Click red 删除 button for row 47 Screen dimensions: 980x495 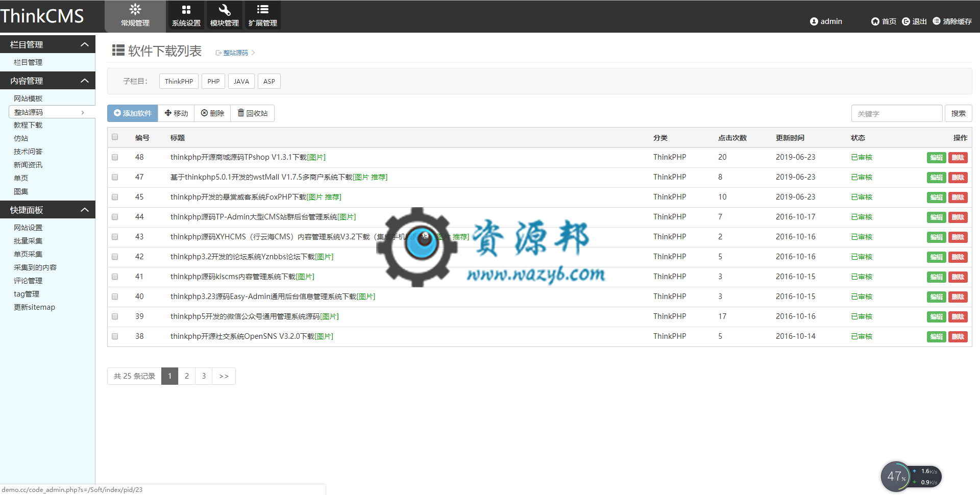pos(958,178)
